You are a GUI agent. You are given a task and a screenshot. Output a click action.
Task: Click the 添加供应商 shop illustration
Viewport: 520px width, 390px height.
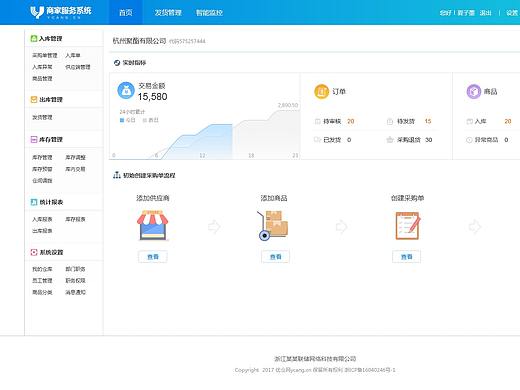[x=153, y=225]
